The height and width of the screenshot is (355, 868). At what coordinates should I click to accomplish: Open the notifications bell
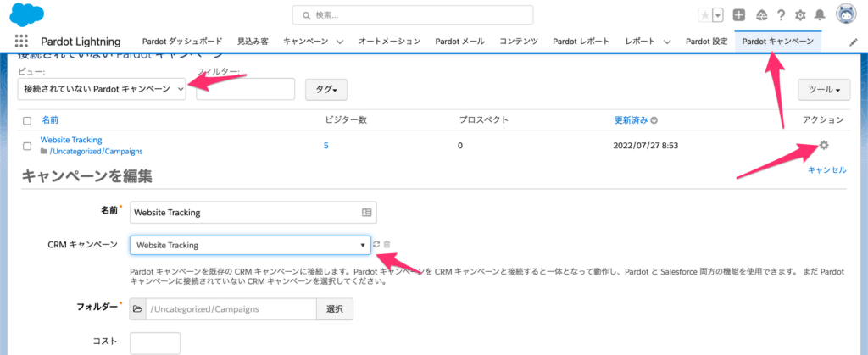(x=820, y=15)
